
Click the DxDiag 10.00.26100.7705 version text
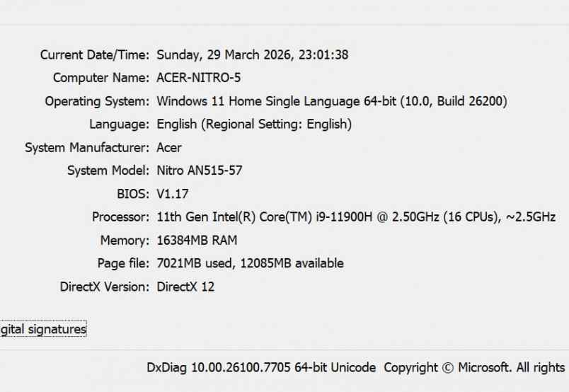pos(262,368)
